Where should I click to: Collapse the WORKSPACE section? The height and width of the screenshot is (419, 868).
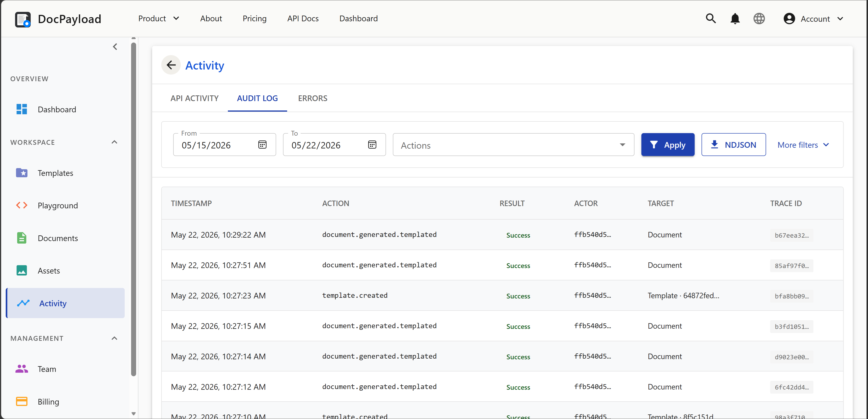pyautogui.click(x=115, y=142)
